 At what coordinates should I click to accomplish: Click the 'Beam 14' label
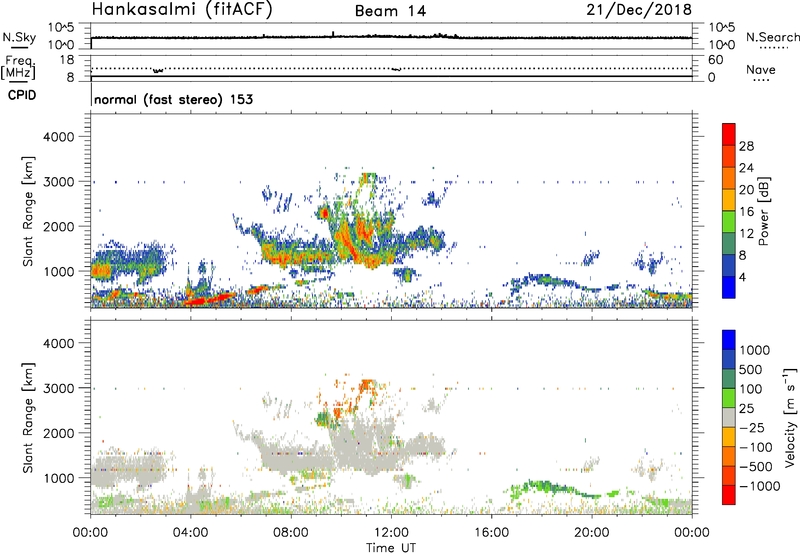click(390, 11)
